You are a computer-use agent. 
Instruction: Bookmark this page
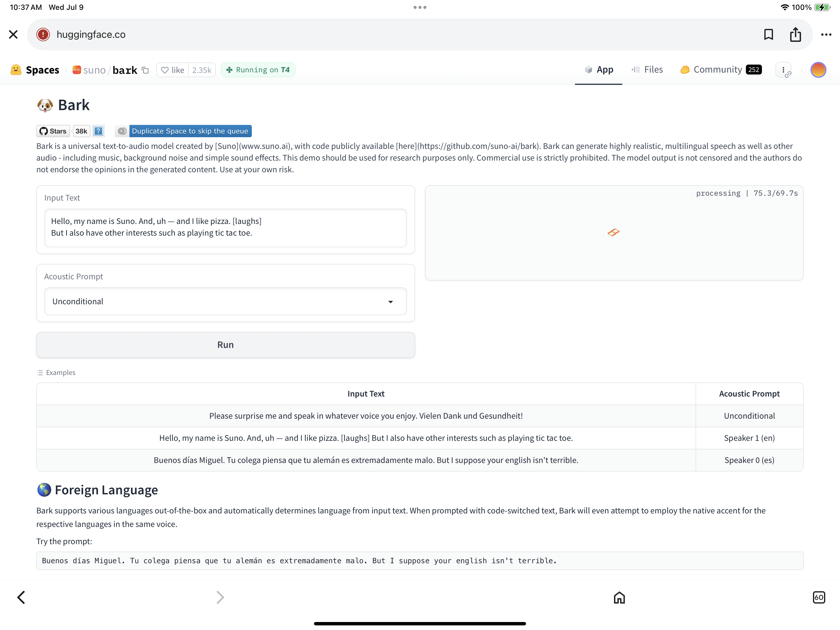[x=768, y=34]
